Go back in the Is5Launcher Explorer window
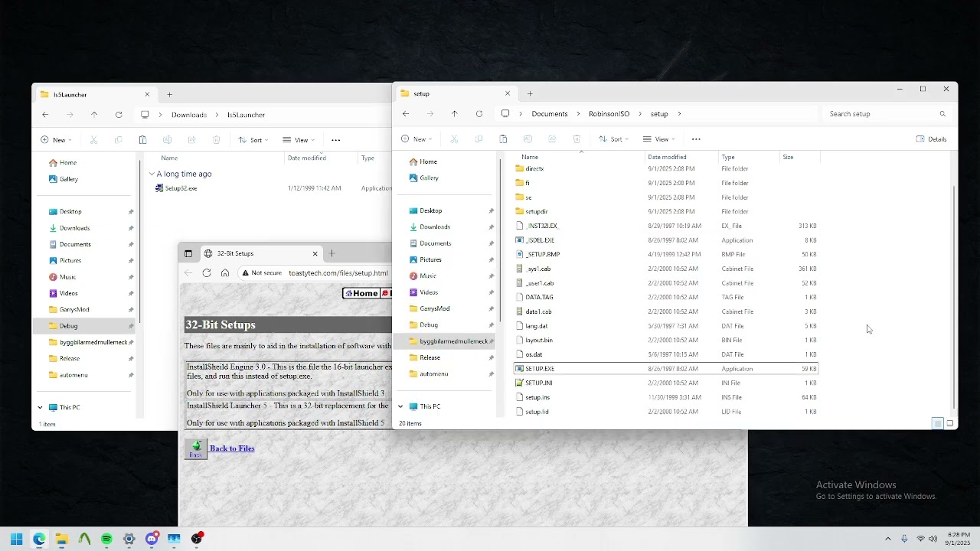Screen dimensions: 980x551 [45, 115]
